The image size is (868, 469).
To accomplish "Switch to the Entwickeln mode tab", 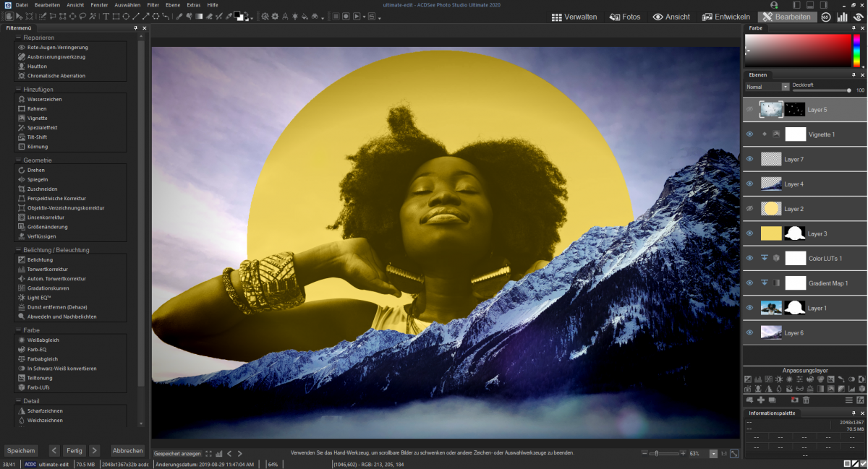I will tap(726, 17).
